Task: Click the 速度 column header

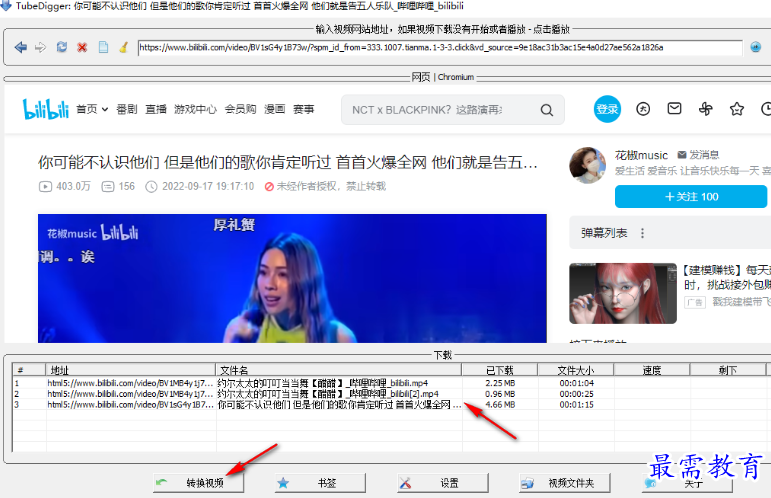Action: point(652,370)
